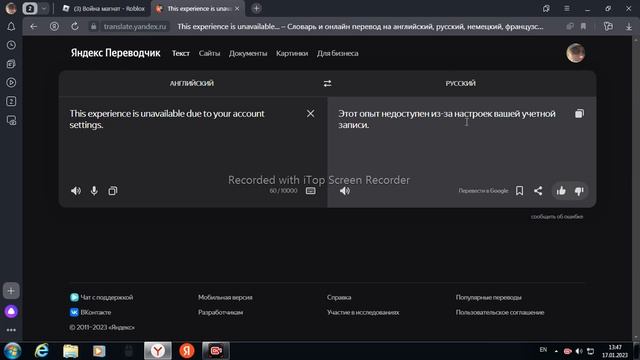Switch to the Roblox browser tab
The image size is (640, 360).
click(x=104, y=9)
